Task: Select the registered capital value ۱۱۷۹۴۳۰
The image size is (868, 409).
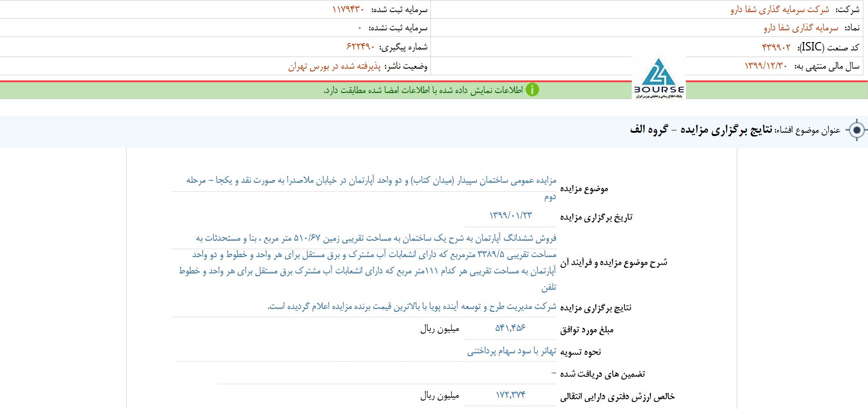Action: point(348,9)
